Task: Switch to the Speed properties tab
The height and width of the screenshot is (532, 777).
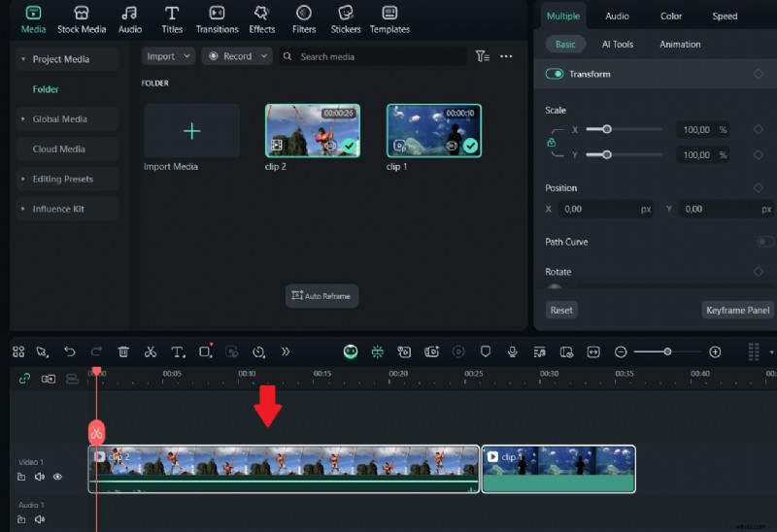Action: coord(725,16)
